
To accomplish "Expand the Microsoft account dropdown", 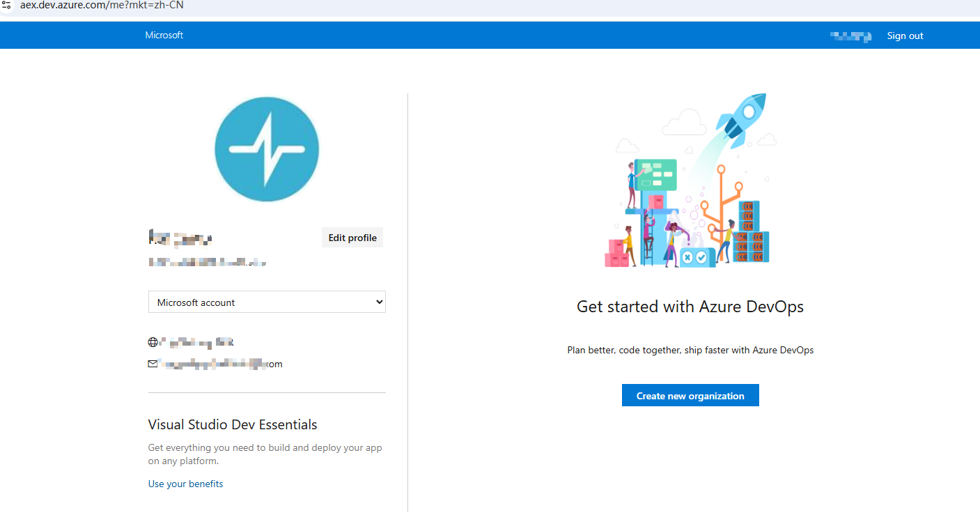I will pyautogui.click(x=267, y=302).
